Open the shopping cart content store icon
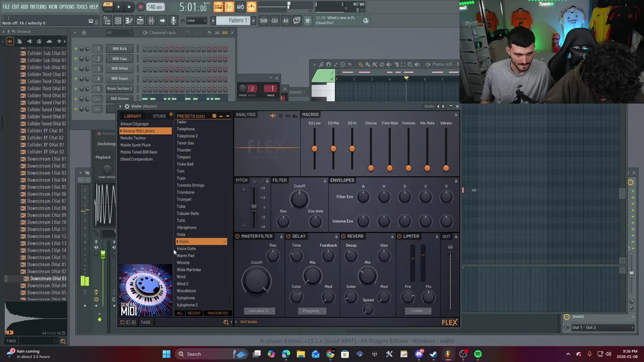This screenshot has width=644, height=362. [307, 21]
